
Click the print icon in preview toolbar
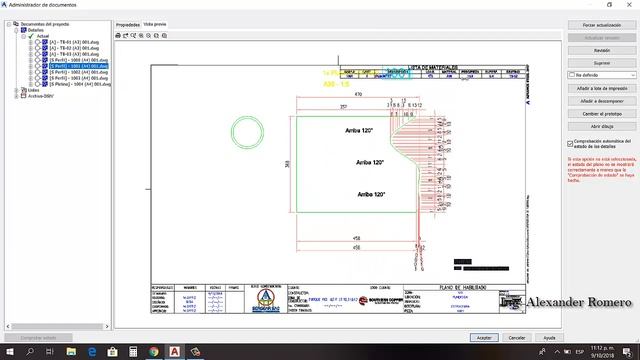118,36
